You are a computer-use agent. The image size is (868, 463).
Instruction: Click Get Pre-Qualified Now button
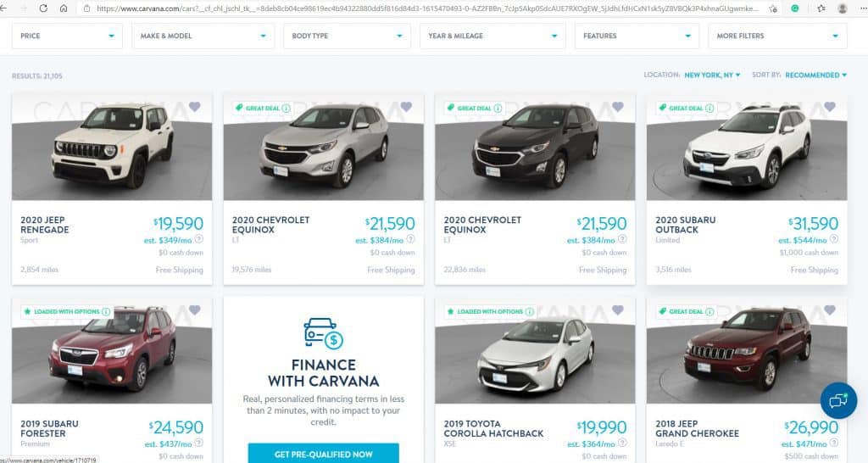323,453
